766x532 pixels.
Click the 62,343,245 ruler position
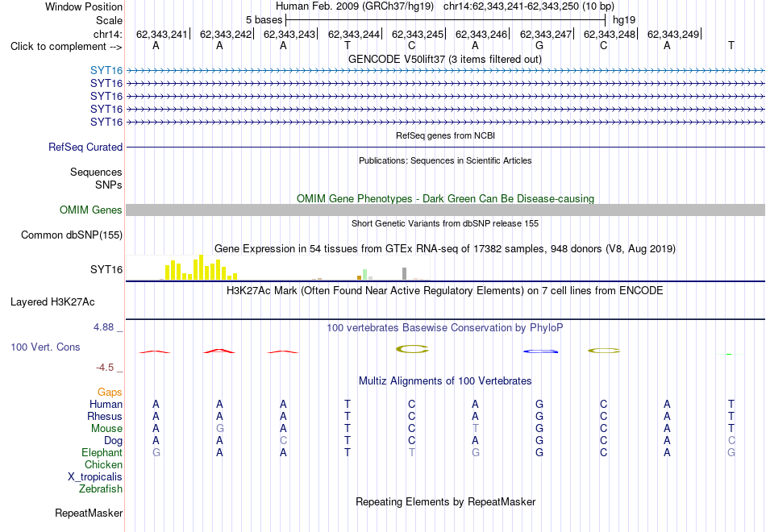coord(418,34)
